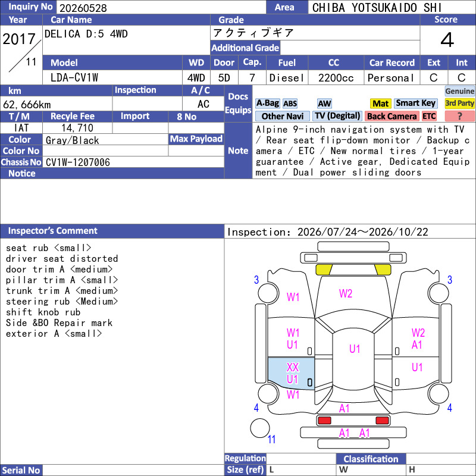Viewport: 476px width, 476px height.
Task: Click the spare tire circle marked 11
Action: pos(260,428)
